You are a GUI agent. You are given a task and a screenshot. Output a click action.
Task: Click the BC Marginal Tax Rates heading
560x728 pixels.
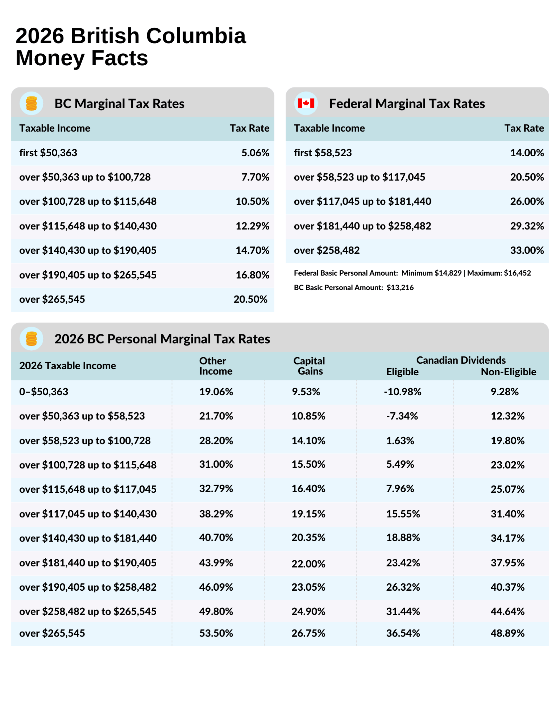click(119, 104)
